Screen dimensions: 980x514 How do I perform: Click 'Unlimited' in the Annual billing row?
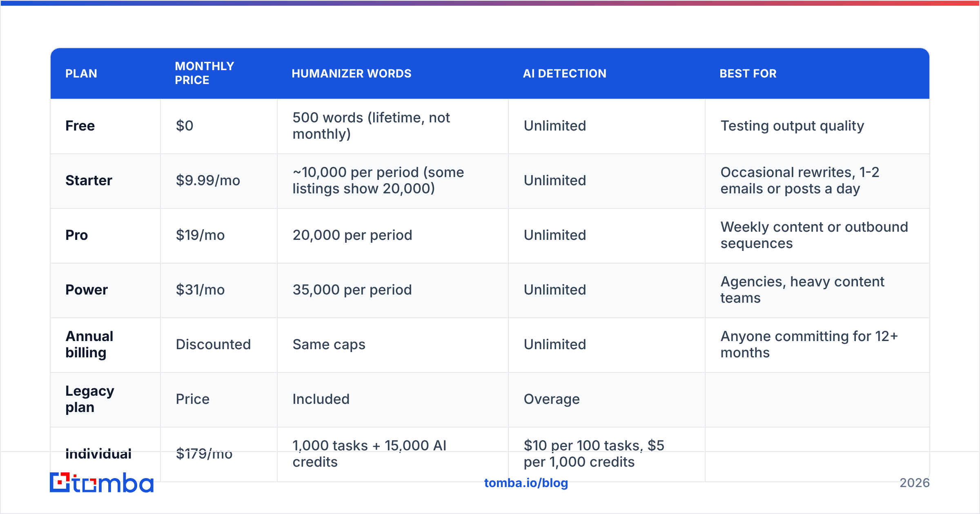pyautogui.click(x=555, y=344)
